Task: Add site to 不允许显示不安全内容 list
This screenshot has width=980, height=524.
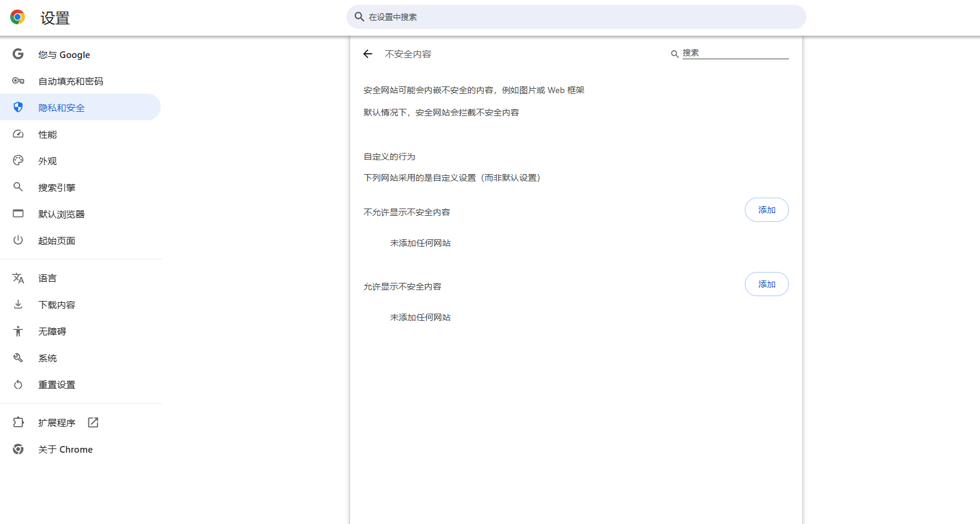Action: 767,210
